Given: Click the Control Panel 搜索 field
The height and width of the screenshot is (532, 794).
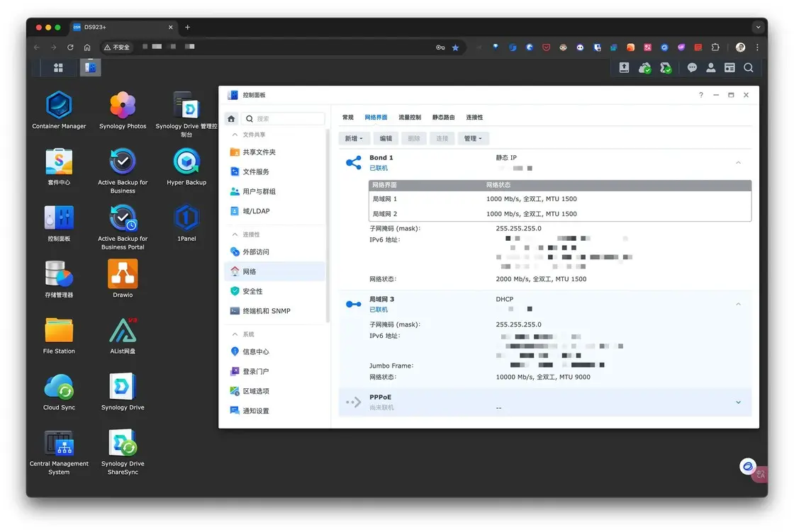Looking at the screenshot, I should 283,118.
